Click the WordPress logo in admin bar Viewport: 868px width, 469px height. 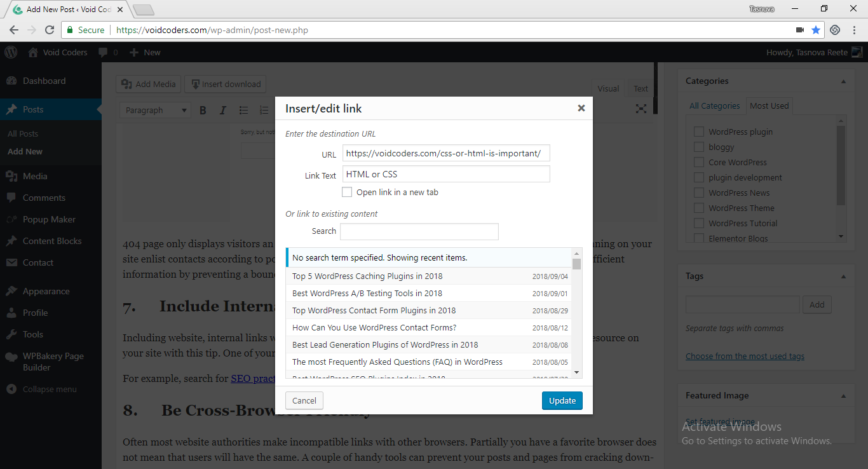click(10, 52)
